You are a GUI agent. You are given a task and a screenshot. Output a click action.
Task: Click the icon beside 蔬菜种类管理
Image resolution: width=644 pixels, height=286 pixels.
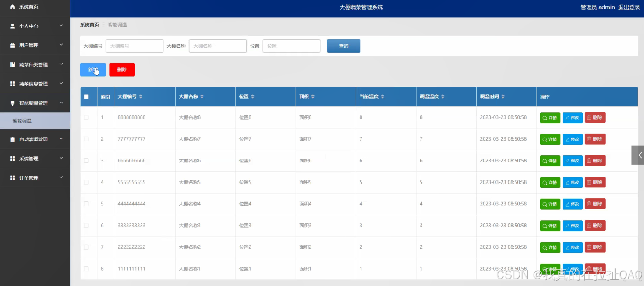12,65
